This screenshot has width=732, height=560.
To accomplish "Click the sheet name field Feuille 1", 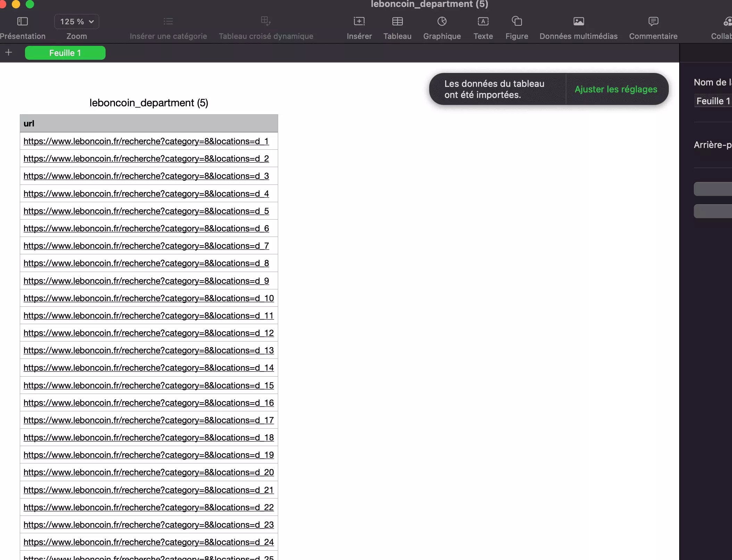I will coord(713,101).
